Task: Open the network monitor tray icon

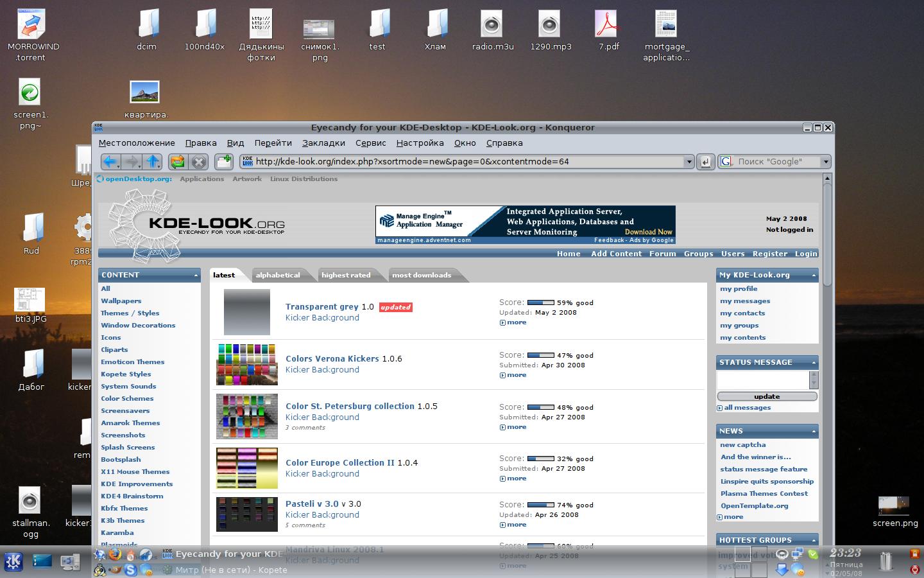Action: point(798,554)
